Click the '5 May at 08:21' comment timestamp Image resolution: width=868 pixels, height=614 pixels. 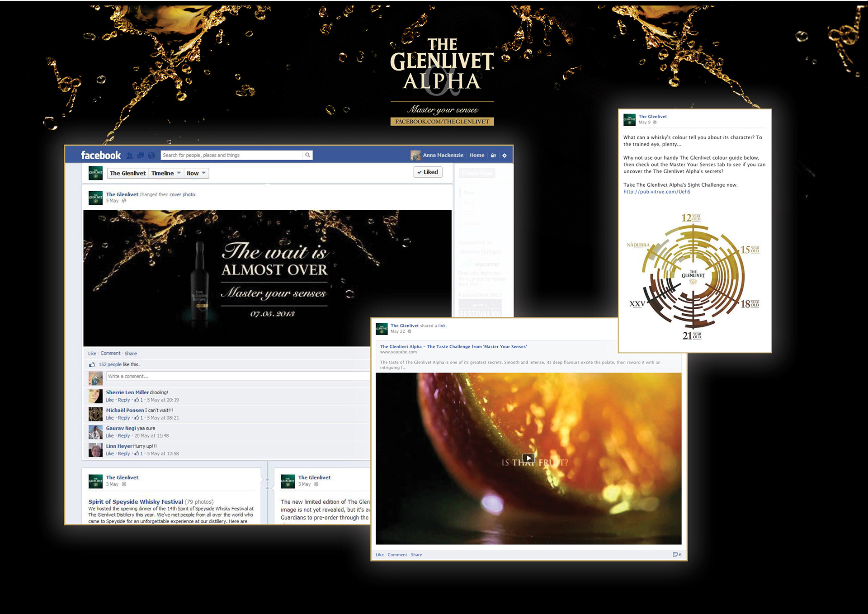(x=163, y=418)
